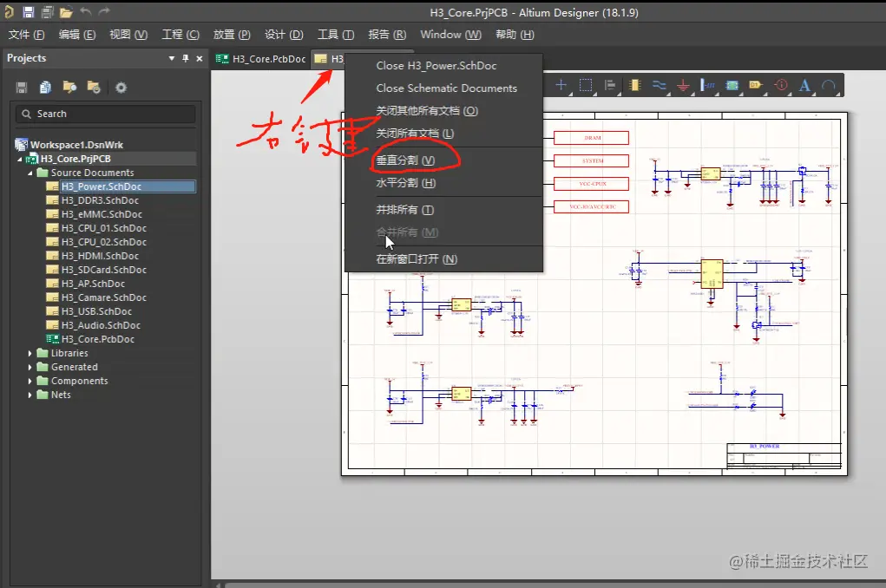This screenshot has width=886, height=588.
Task: Click Projects panel compile documents icon
Action: 46,88
